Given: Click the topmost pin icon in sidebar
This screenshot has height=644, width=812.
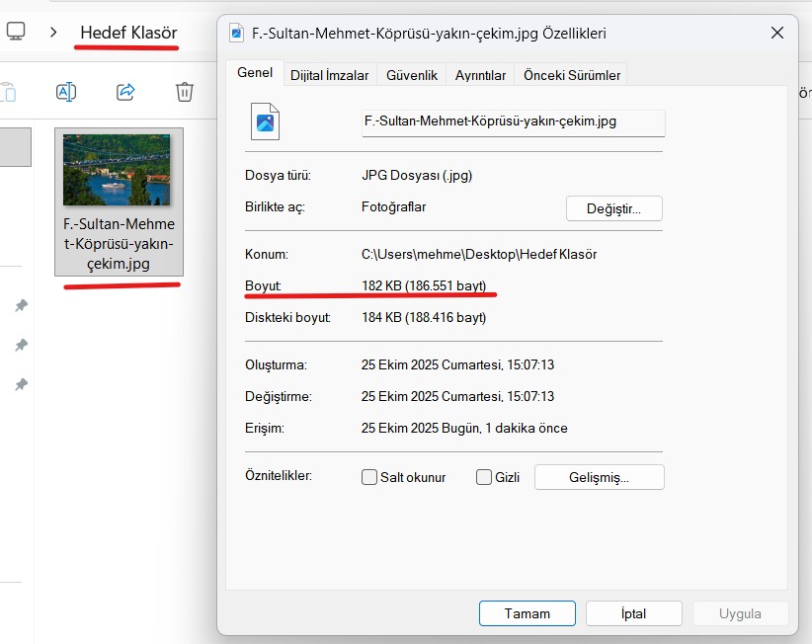Looking at the screenshot, I should [x=21, y=306].
